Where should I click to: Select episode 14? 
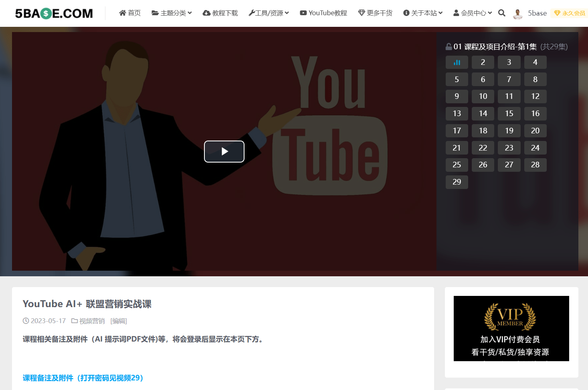point(483,114)
